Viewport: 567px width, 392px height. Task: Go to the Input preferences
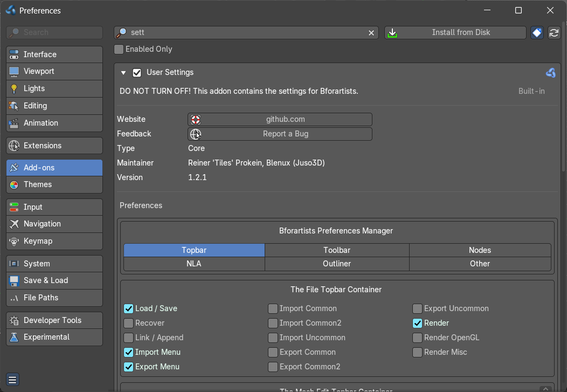[x=54, y=207]
